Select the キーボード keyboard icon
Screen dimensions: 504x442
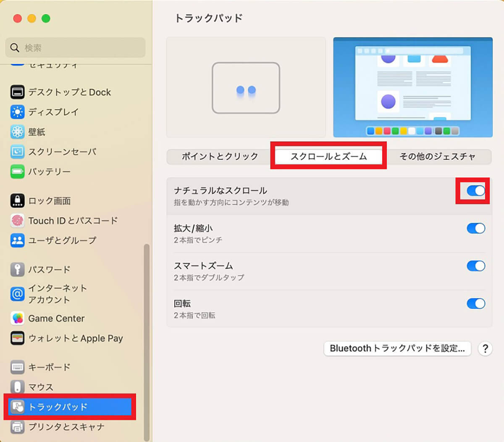(17, 367)
